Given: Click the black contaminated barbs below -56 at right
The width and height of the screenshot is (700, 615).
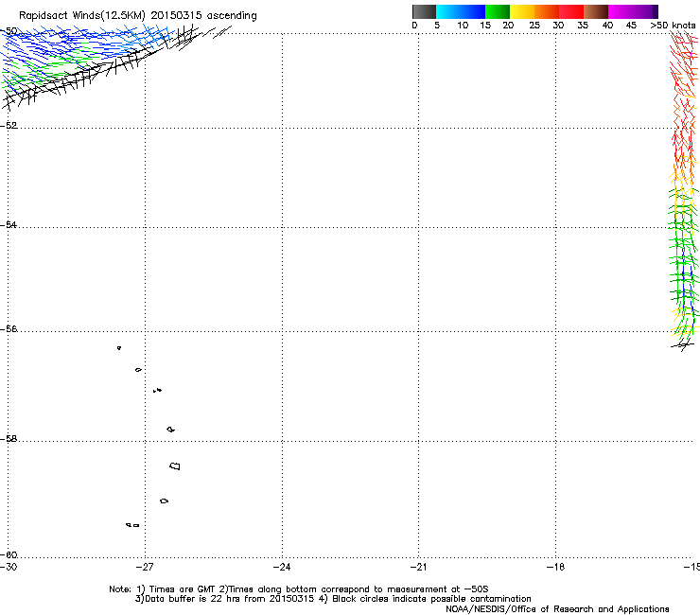Looking at the screenshot, I should tap(683, 344).
